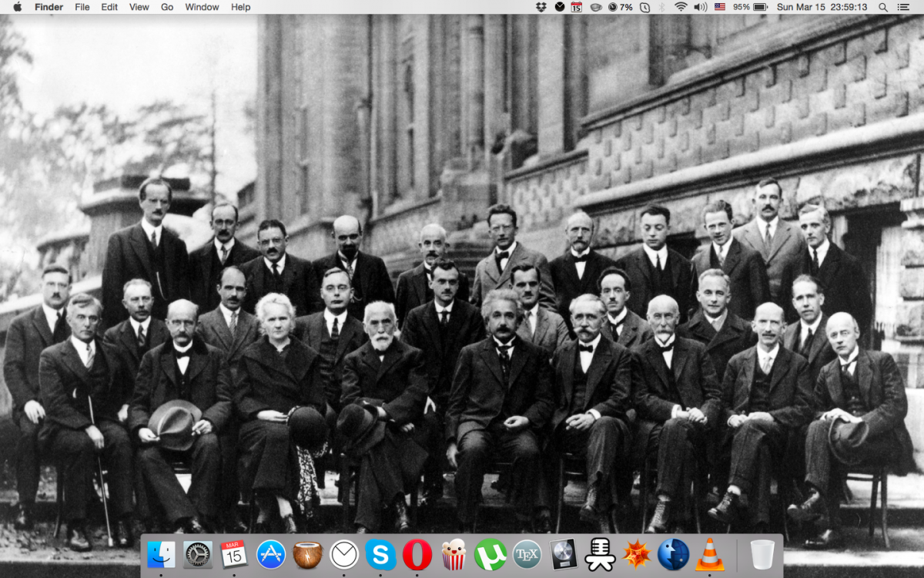Image resolution: width=924 pixels, height=578 pixels.
Task: Open uTorrent from the Dock
Action: [x=490, y=554]
